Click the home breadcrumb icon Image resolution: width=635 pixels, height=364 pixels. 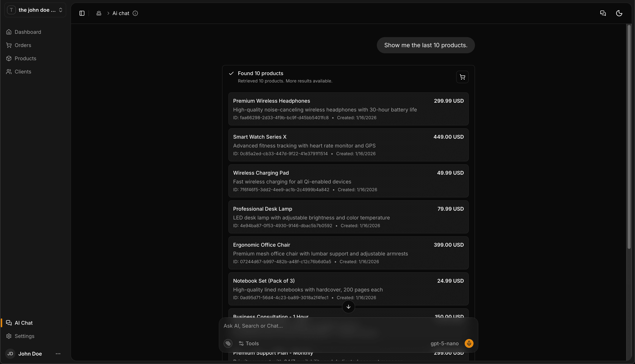tap(99, 13)
